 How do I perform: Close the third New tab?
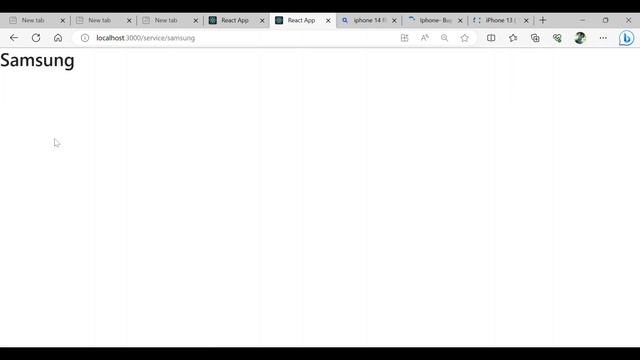click(x=196, y=20)
